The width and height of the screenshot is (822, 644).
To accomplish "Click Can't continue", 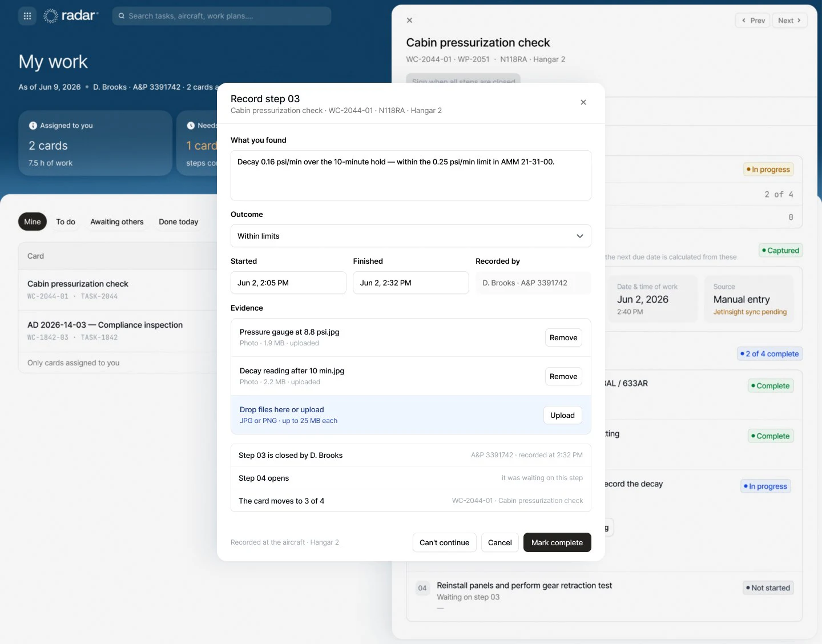I will click(x=444, y=542).
